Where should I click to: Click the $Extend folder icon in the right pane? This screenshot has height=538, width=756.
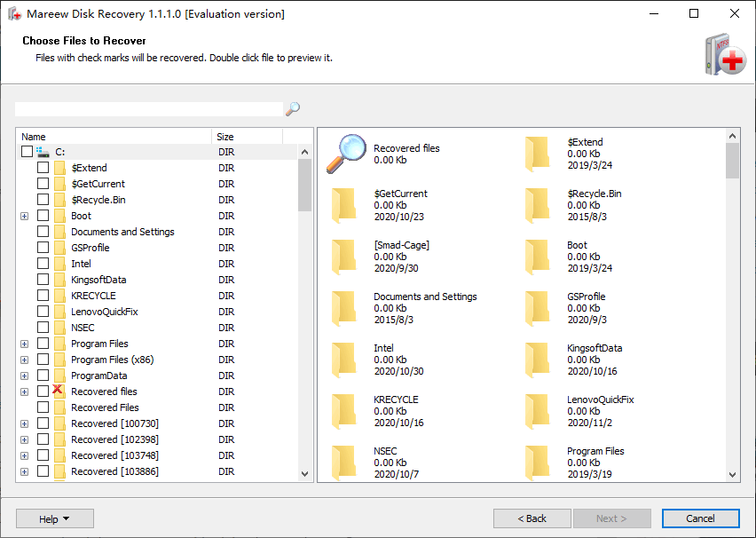click(537, 154)
